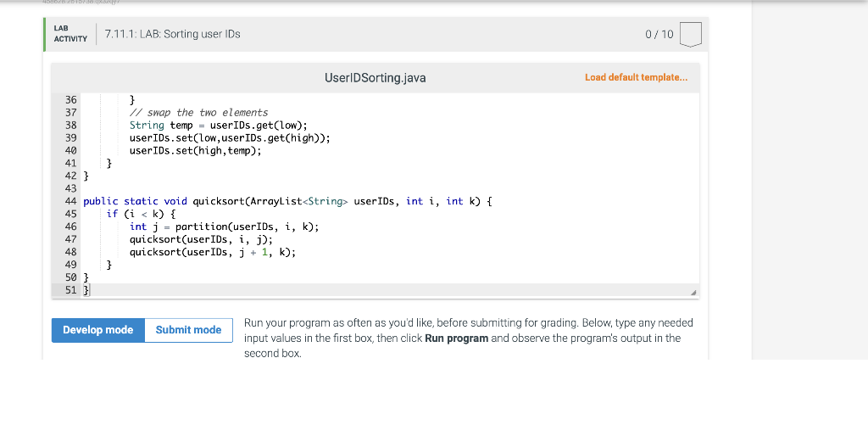Click the editor resize handle corner

pyautogui.click(x=693, y=293)
